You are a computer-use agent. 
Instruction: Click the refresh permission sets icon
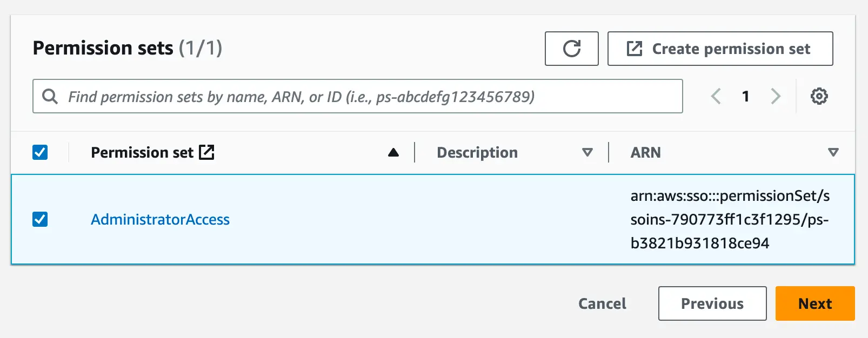click(x=571, y=49)
